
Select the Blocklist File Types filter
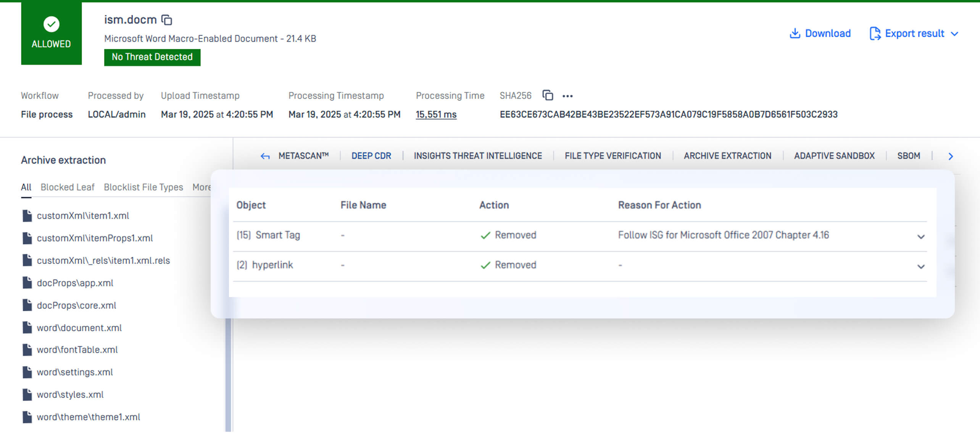143,187
